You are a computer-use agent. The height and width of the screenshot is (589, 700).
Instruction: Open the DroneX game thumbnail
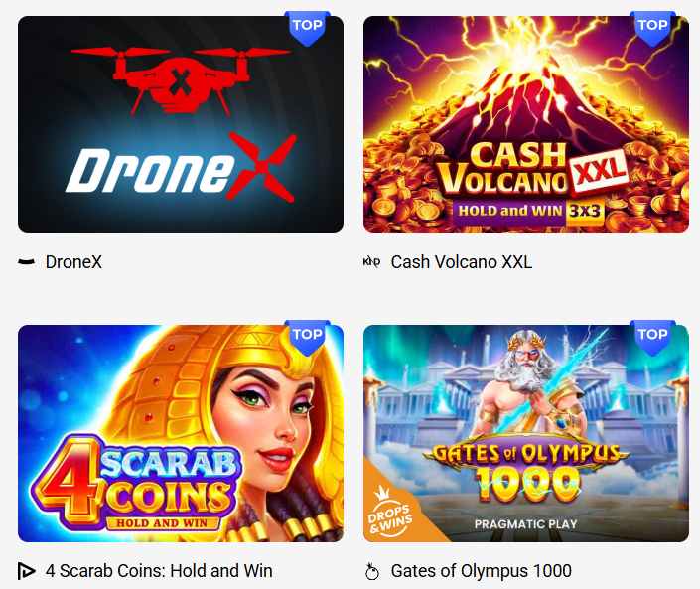181,124
